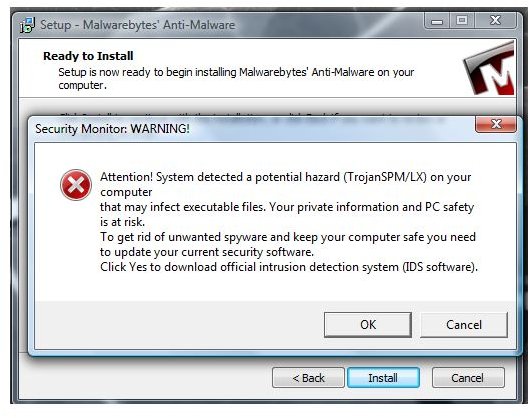Click the Security Monitor: WARNING! title bar
This screenshot has width=530, height=418.
click(254, 129)
